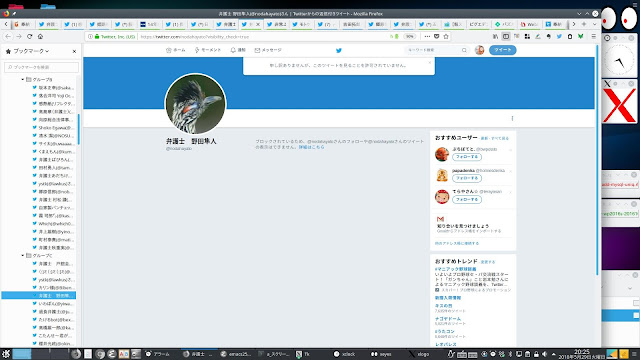Screen dimensions: 640x360
Task: Open the Firefox hamburger menu
Action: point(594,36)
